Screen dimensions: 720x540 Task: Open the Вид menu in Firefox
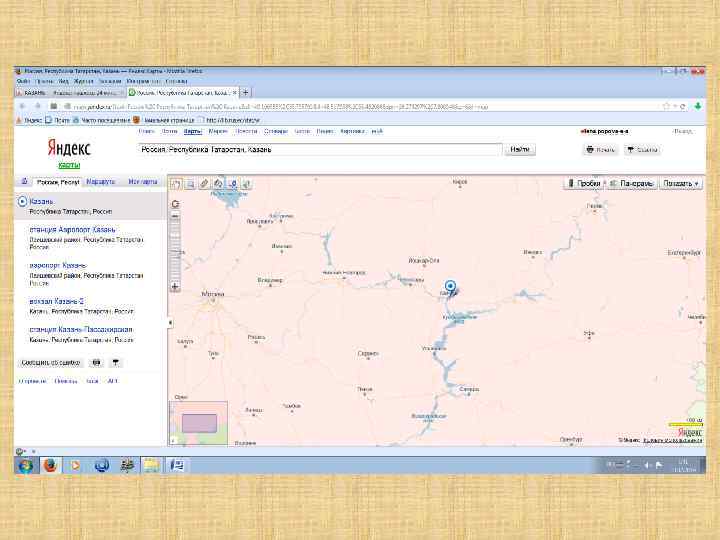click(x=64, y=81)
